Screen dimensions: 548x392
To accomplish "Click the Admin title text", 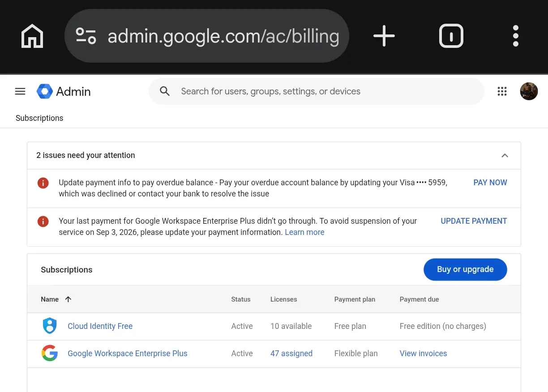I will coord(73,91).
